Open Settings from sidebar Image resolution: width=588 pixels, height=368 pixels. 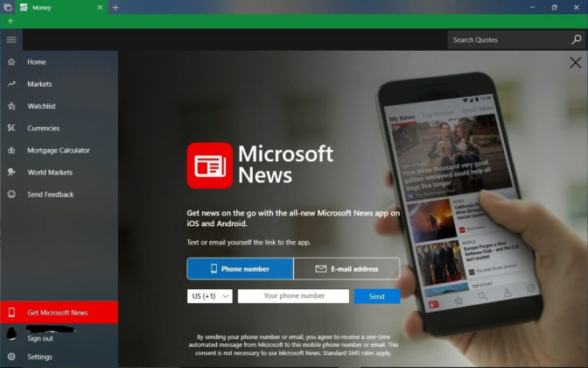tap(59, 357)
